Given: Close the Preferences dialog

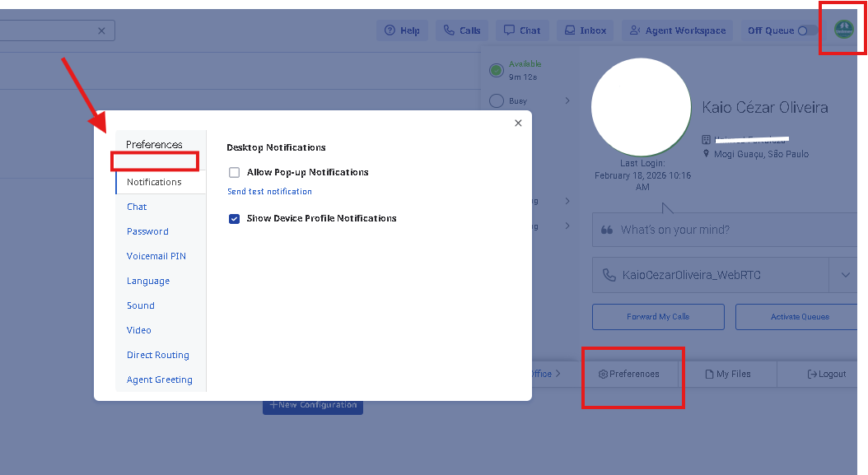Looking at the screenshot, I should [x=518, y=123].
